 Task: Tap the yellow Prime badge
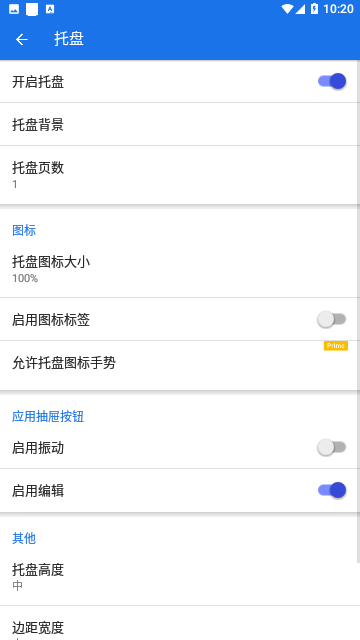(x=336, y=346)
